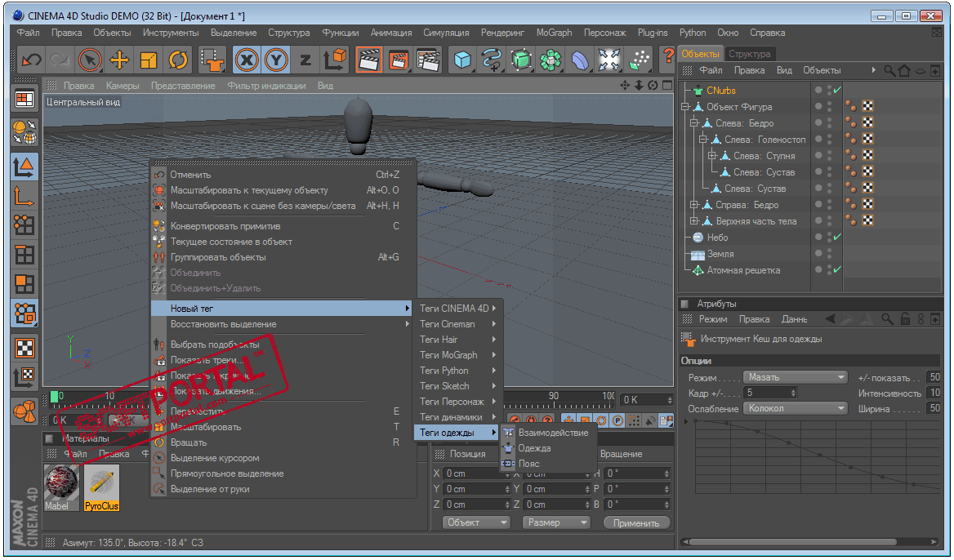The image size is (954, 560).
Task: Toggle green check for CNurbs object
Action: point(837,90)
